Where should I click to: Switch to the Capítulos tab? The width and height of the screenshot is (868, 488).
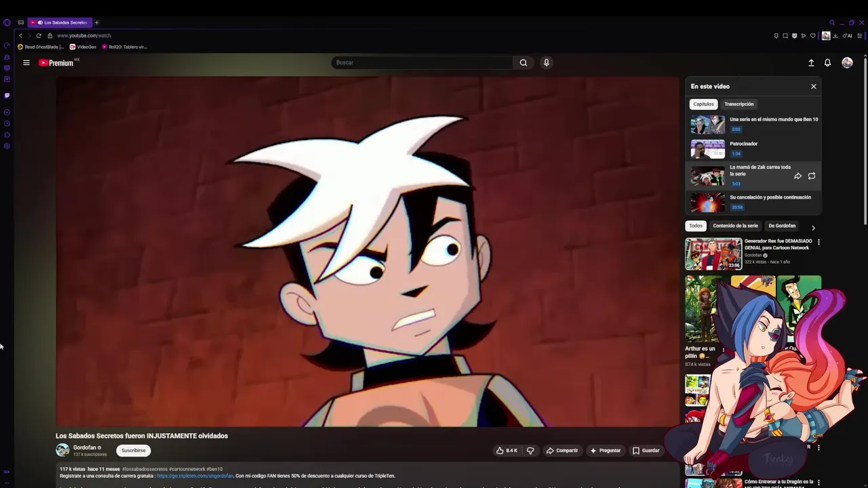[703, 104]
